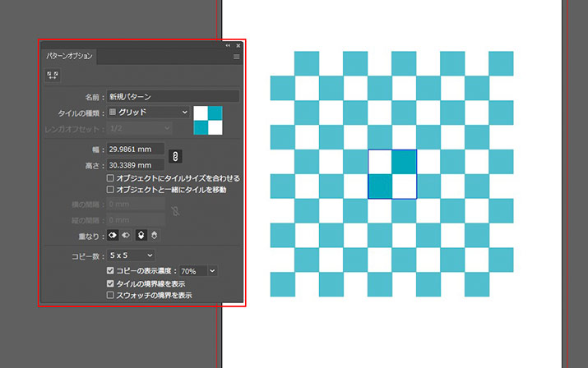Select Bottom in Front overlap icon
Viewport: 588px width, 368px height.
pyautogui.click(x=154, y=235)
